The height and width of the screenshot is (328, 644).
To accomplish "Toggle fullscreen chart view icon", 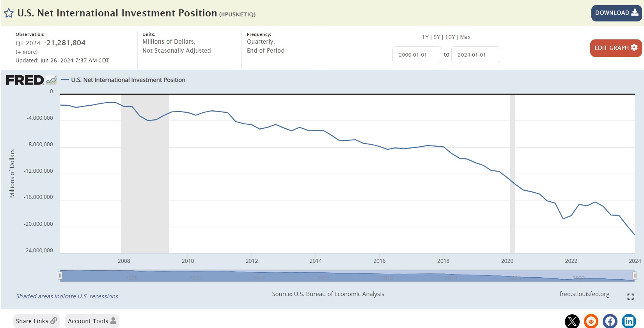I will [630, 297].
